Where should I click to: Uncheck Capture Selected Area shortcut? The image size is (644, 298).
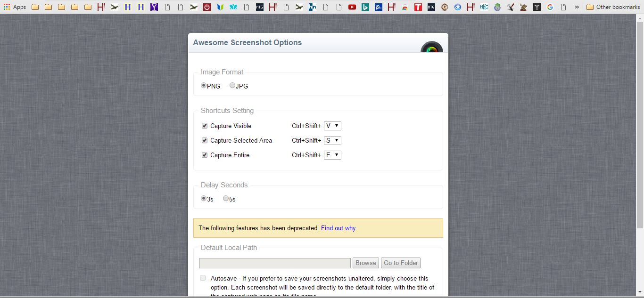coord(204,140)
